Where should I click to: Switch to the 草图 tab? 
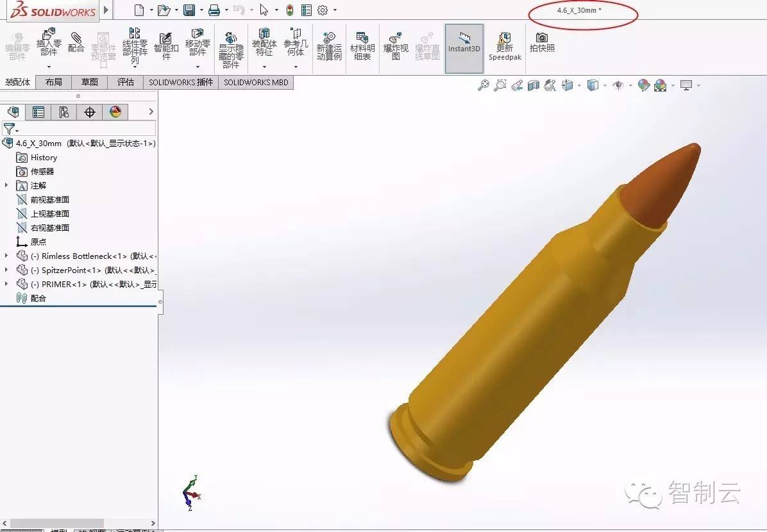pyautogui.click(x=90, y=82)
